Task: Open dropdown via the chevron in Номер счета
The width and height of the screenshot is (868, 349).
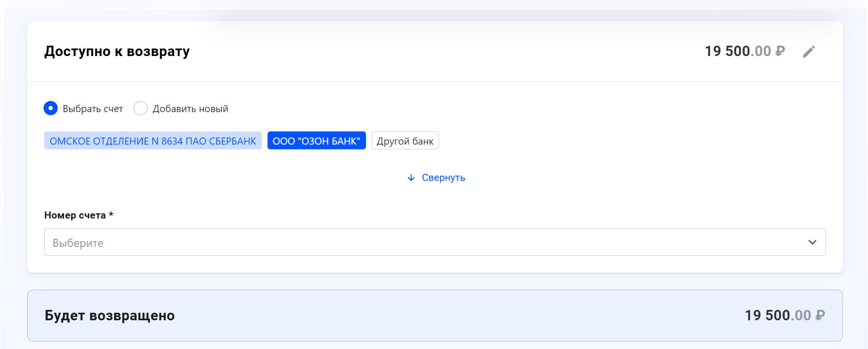Action: (812, 242)
